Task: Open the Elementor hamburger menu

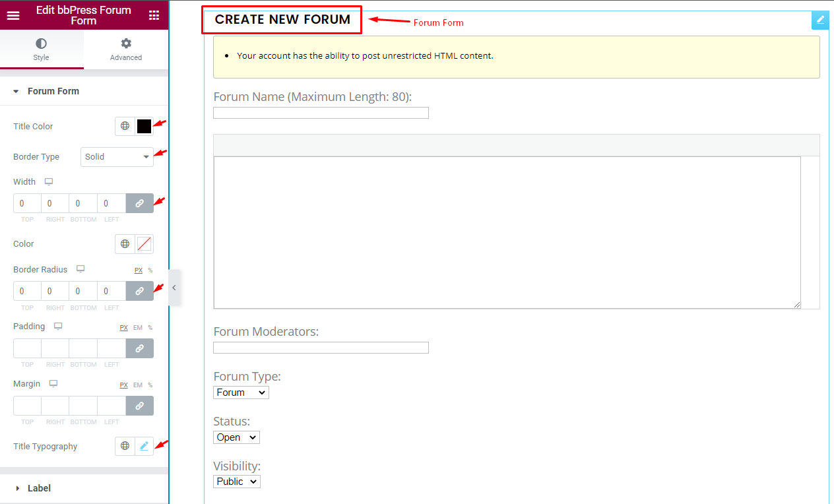Action: point(13,15)
